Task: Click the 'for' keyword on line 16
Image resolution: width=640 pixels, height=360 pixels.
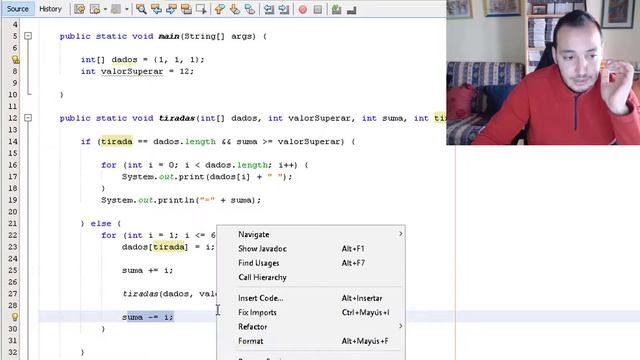Action: coord(109,165)
